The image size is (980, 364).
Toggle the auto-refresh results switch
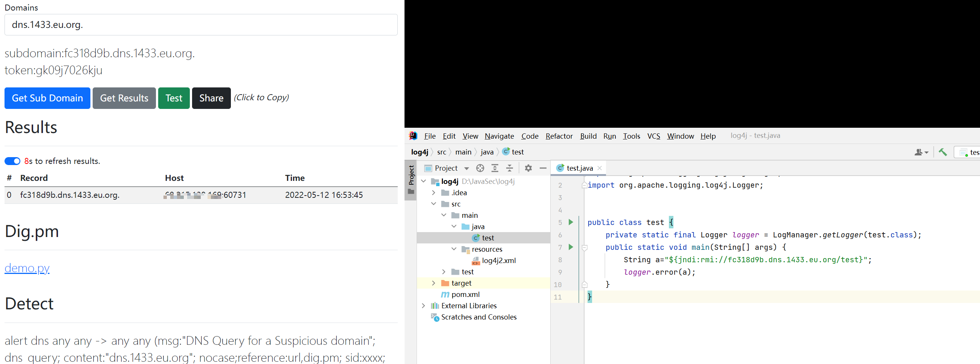(x=12, y=161)
